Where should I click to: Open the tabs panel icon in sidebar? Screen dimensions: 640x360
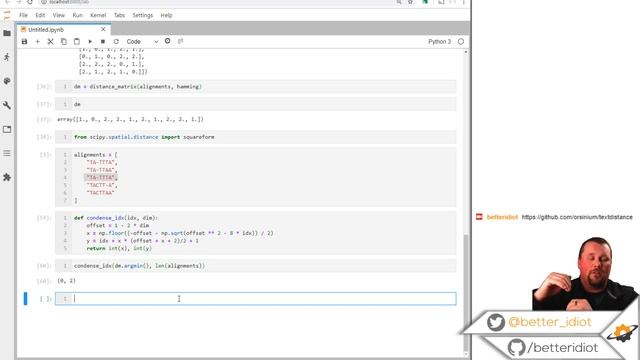pyautogui.click(x=7, y=129)
